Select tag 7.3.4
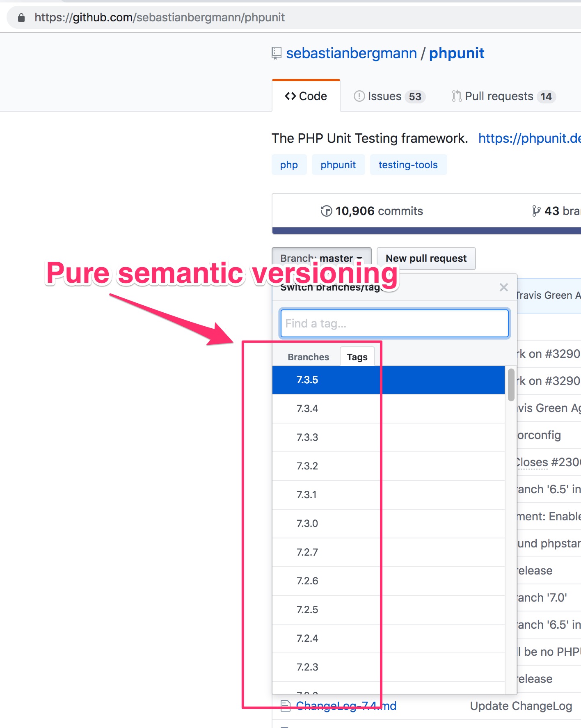Screen dimensions: 581x728 pos(388,409)
